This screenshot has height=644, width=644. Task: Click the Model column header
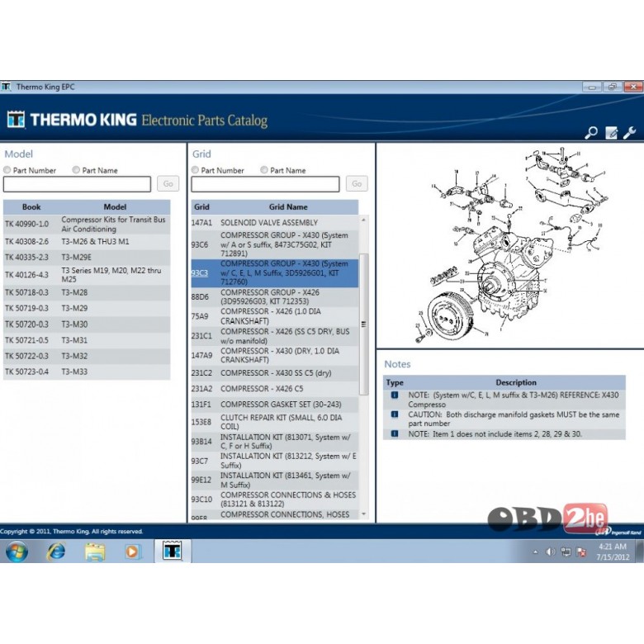coord(115,207)
